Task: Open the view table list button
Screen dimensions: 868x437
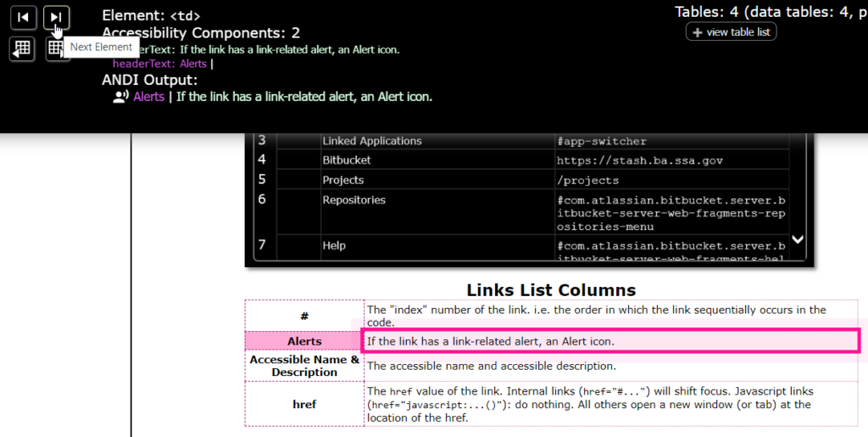Action: coord(731,32)
